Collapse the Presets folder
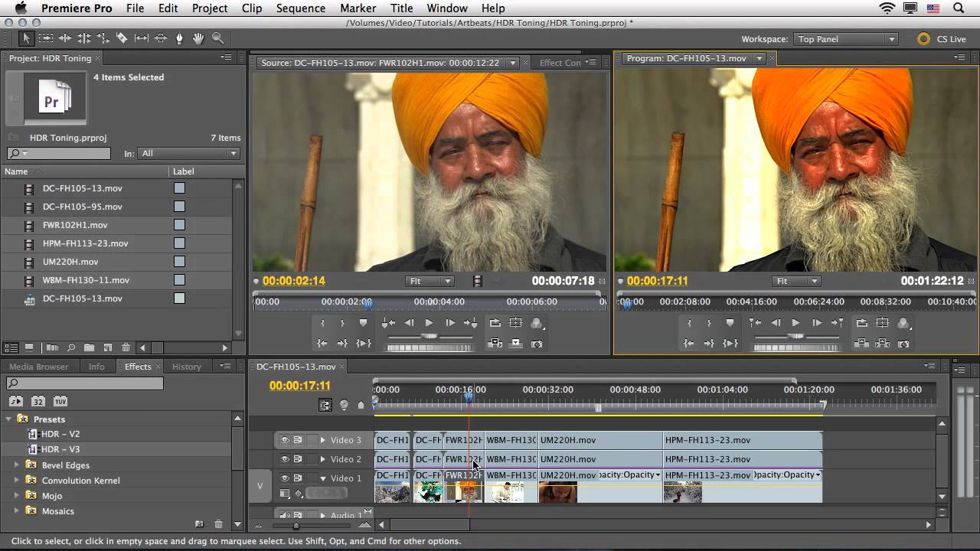 pos(10,419)
